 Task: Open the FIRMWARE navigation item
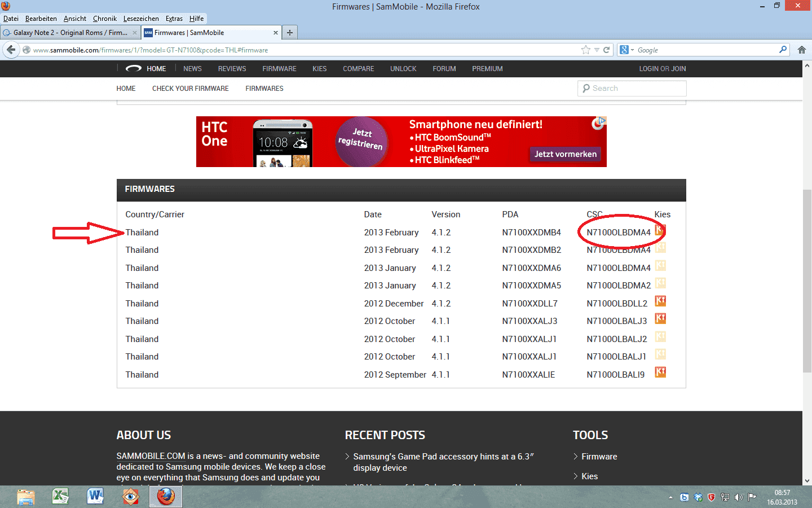pyautogui.click(x=279, y=69)
